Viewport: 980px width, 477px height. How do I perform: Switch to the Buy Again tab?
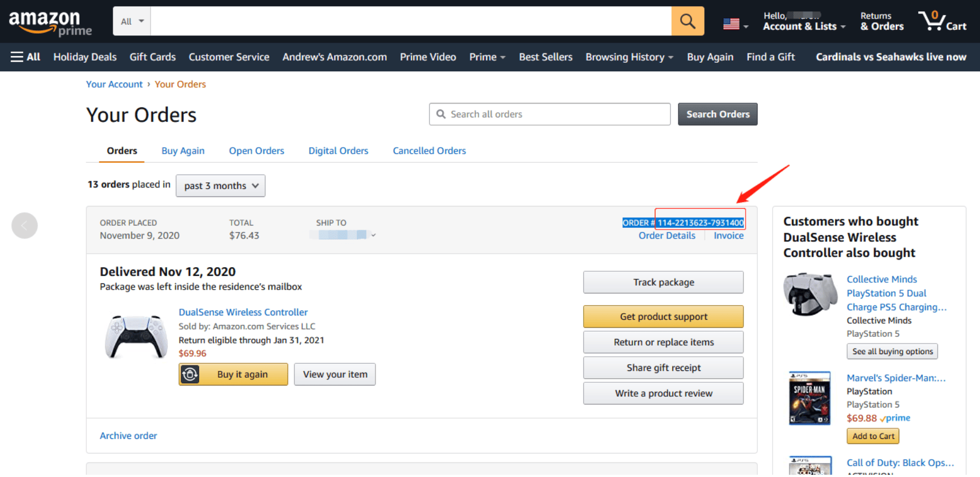(x=183, y=150)
